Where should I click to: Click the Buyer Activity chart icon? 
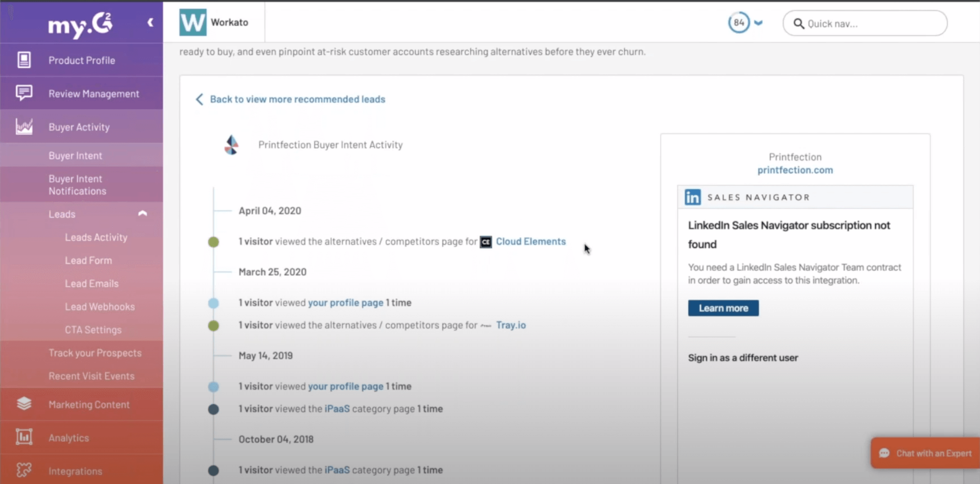pyautogui.click(x=24, y=126)
